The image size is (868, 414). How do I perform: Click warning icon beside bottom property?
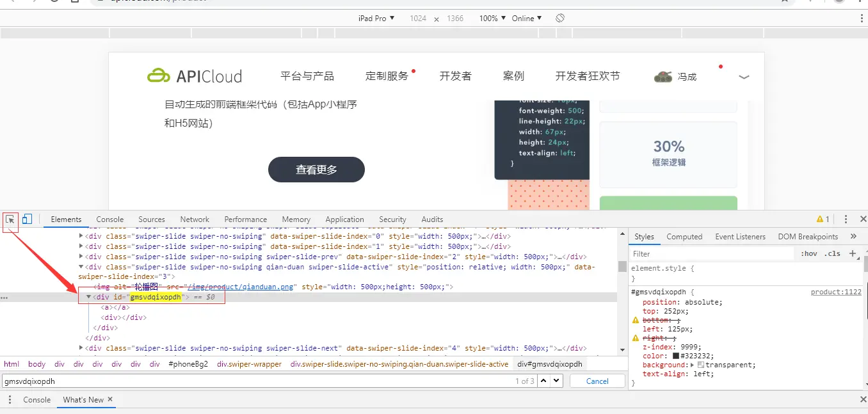point(636,320)
